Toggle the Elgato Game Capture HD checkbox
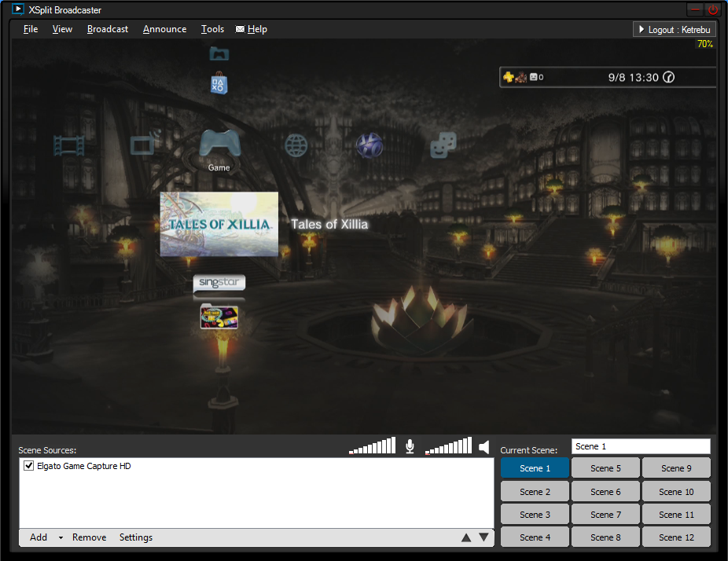Image resolution: width=728 pixels, height=561 pixels. point(29,466)
